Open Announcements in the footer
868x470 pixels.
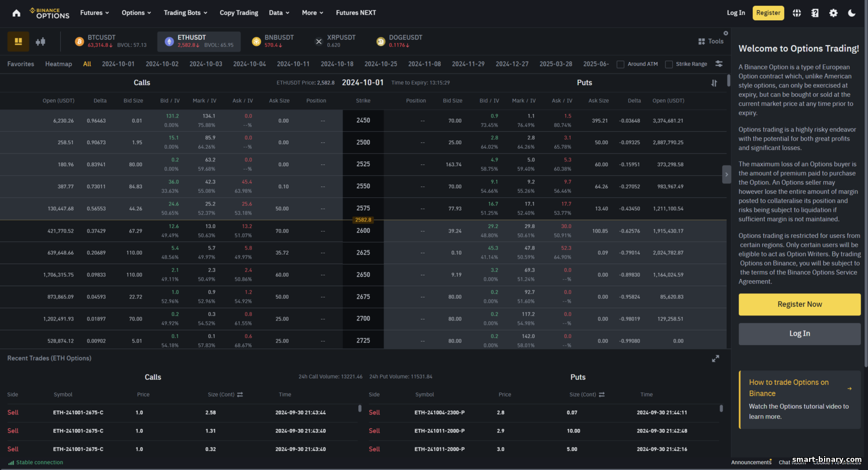click(751, 462)
